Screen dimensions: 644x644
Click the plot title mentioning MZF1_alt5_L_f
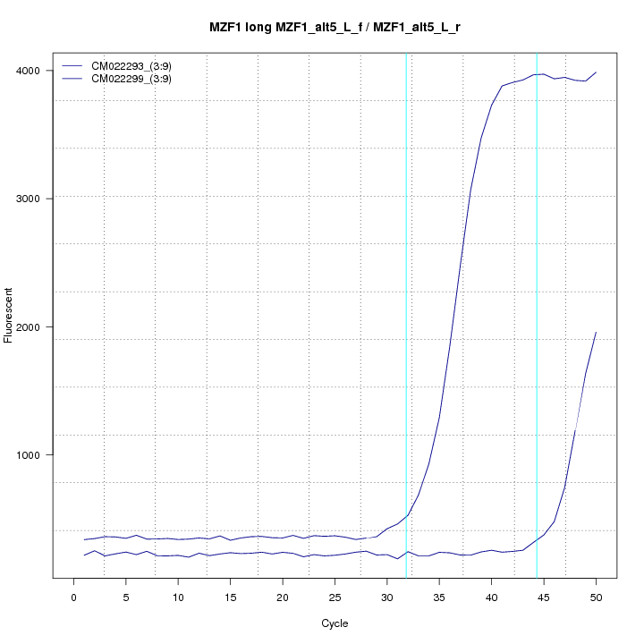coord(335,28)
